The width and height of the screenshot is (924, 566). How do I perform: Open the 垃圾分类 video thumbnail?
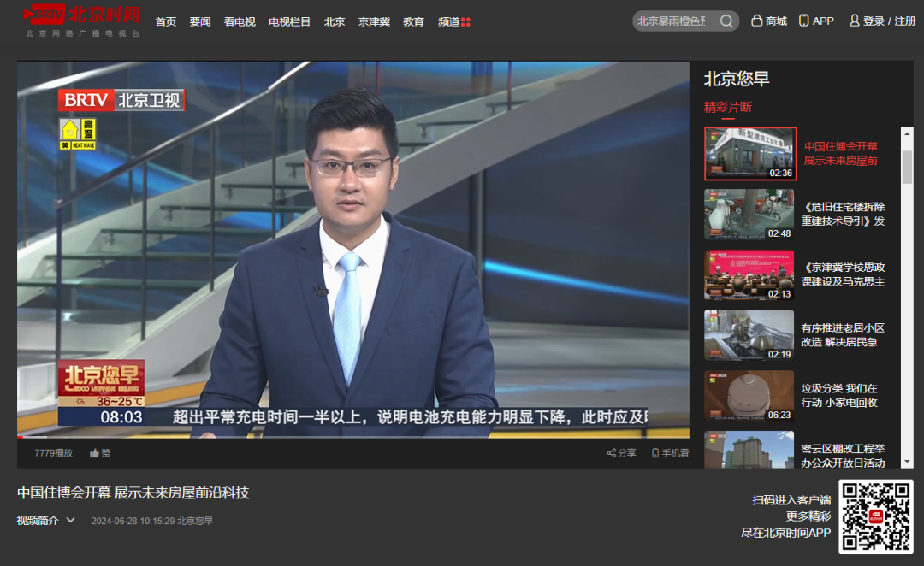[x=749, y=395]
